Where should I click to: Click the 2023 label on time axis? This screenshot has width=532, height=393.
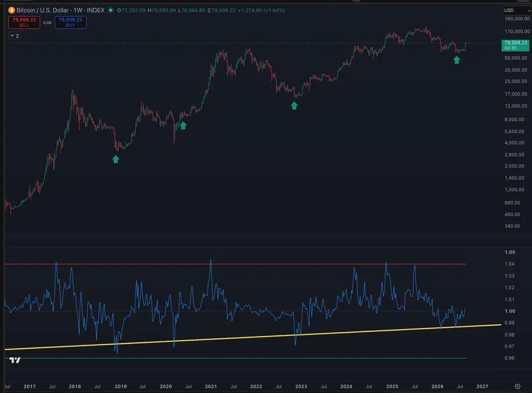point(301,386)
